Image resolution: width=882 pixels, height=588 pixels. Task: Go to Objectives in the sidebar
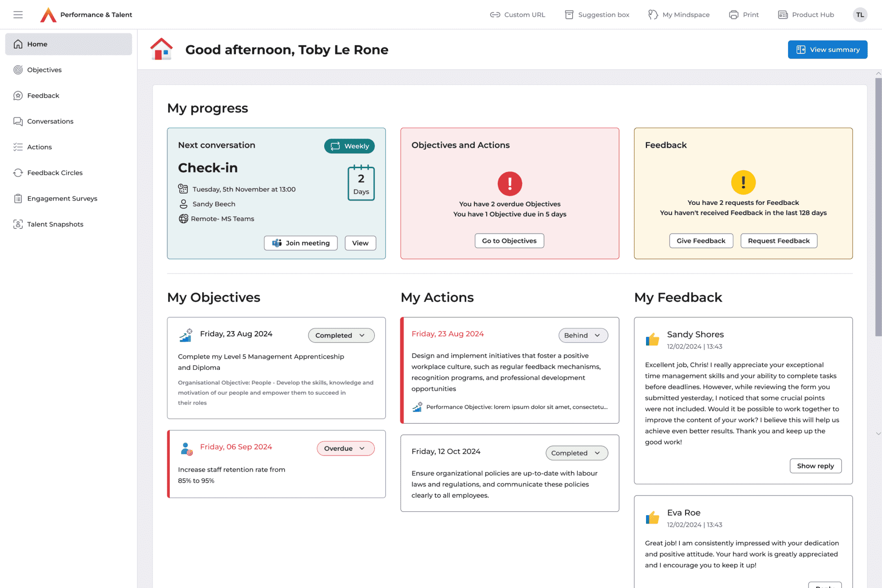[44, 70]
